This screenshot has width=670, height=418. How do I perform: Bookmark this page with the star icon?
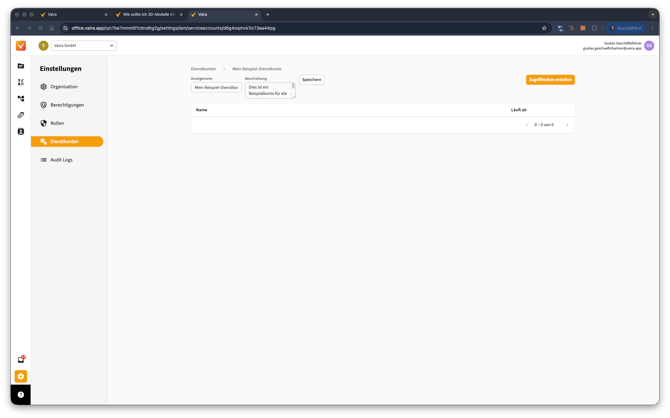(x=544, y=28)
